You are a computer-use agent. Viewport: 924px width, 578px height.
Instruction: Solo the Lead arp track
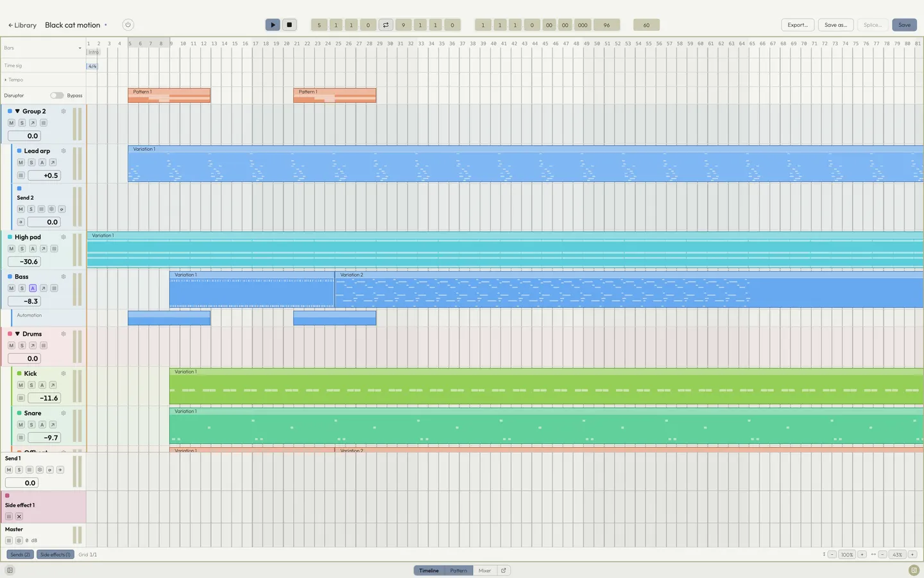[31, 162]
